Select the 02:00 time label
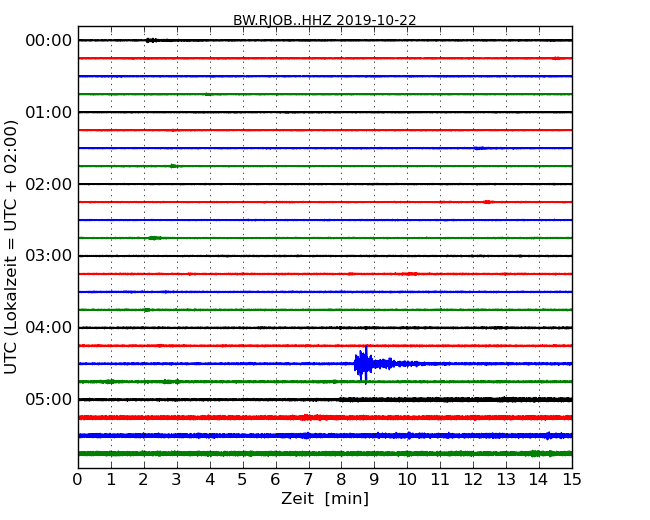The height and width of the screenshot is (520, 650). click(x=49, y=184)
